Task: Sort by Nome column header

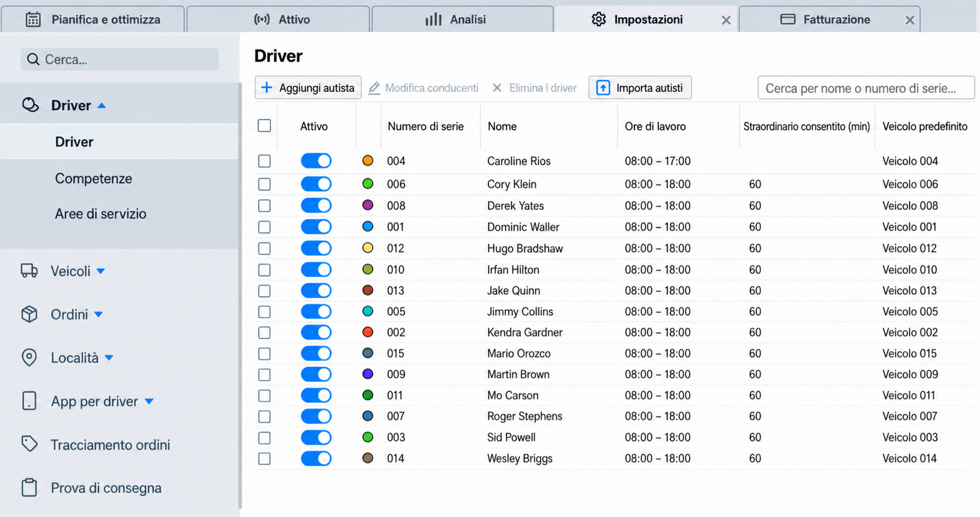Action: (x=502, y=126)
